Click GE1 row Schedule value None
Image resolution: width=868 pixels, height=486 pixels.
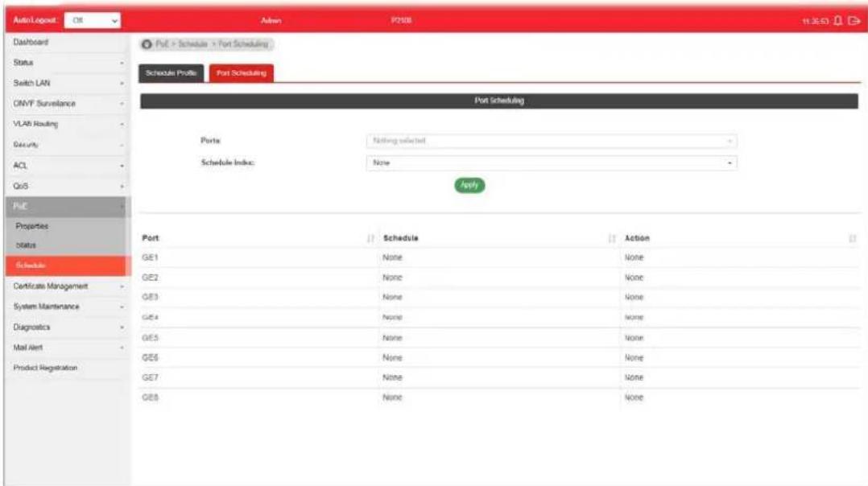(x=392, y=257)
